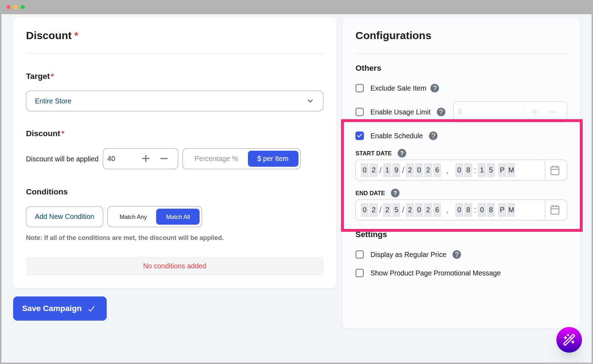Click the purple magic wand assistant button
The image size is (593, 364).
click(569, 340)
